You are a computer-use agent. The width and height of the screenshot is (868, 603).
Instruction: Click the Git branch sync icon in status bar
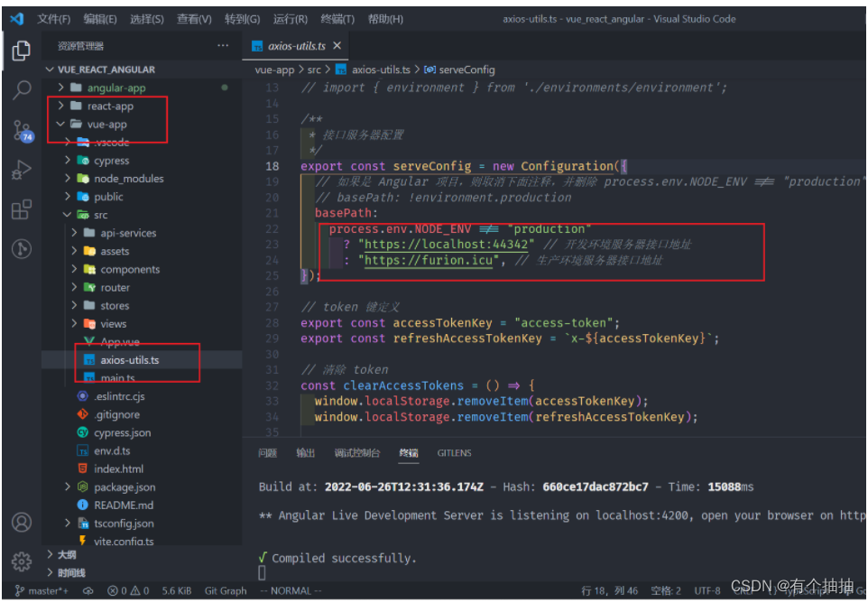tap(88, 590)
